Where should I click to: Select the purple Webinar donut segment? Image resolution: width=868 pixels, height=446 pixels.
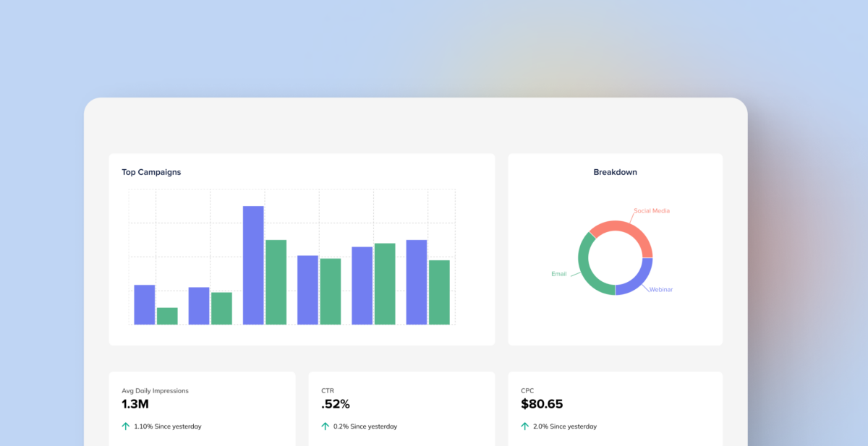pos(640,280)
